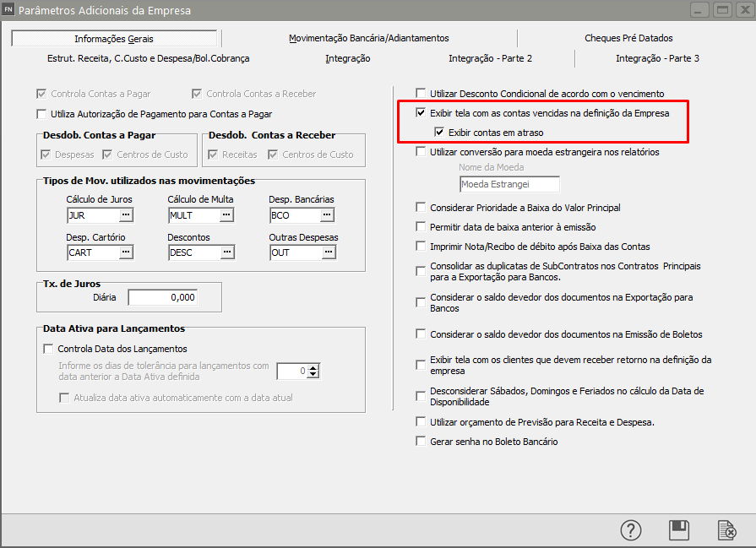756x548 pixels.
Task: Open lookup button next to JUR field
Action: click(x=126, y=215)
